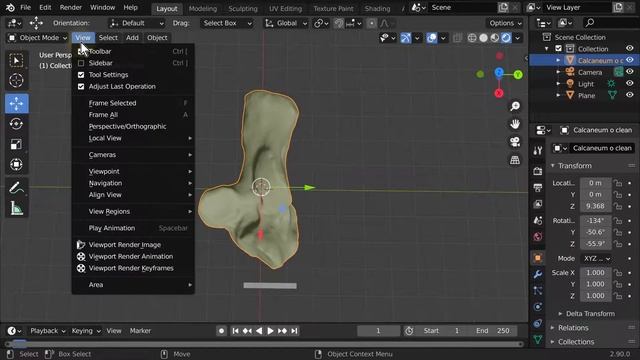Select the Measure tool
The height and width of the screenshot is (360, 640).
coord(16,208)
